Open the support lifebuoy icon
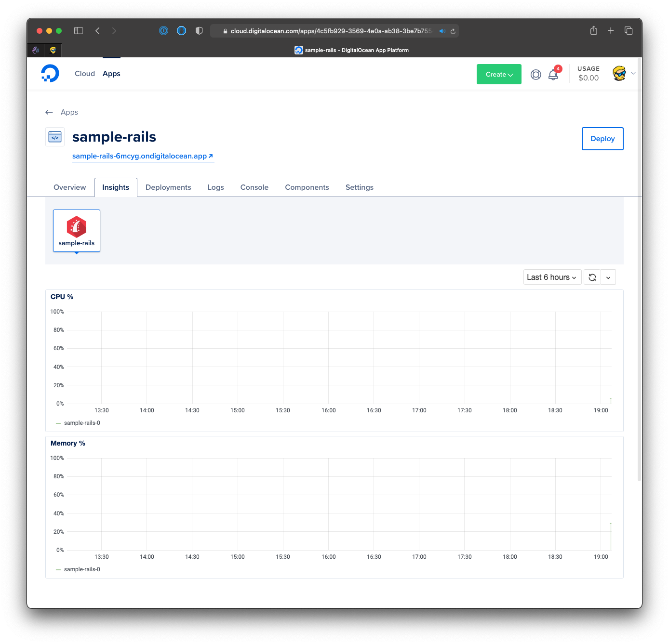The image size is (669, 644). 535,75
